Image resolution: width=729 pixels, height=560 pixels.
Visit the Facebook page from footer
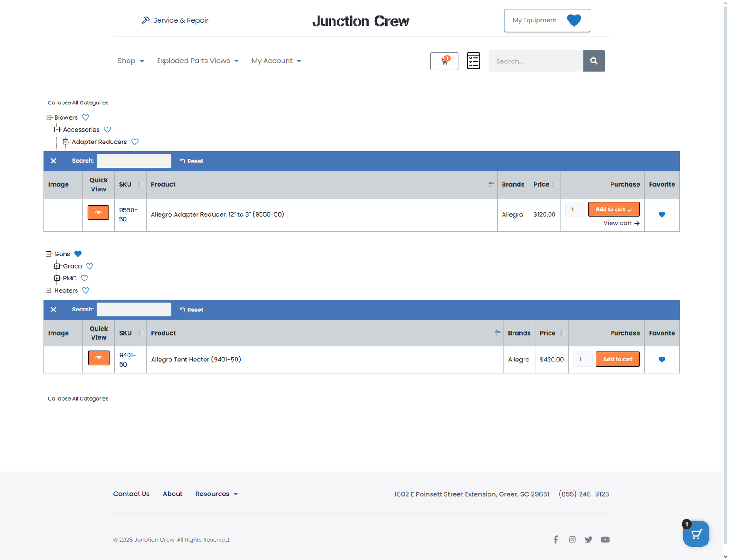555,540
